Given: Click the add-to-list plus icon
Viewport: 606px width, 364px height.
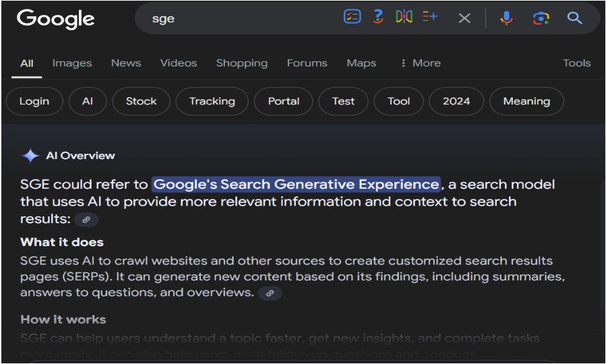Looking at the screenshot, I should point(430,16).
